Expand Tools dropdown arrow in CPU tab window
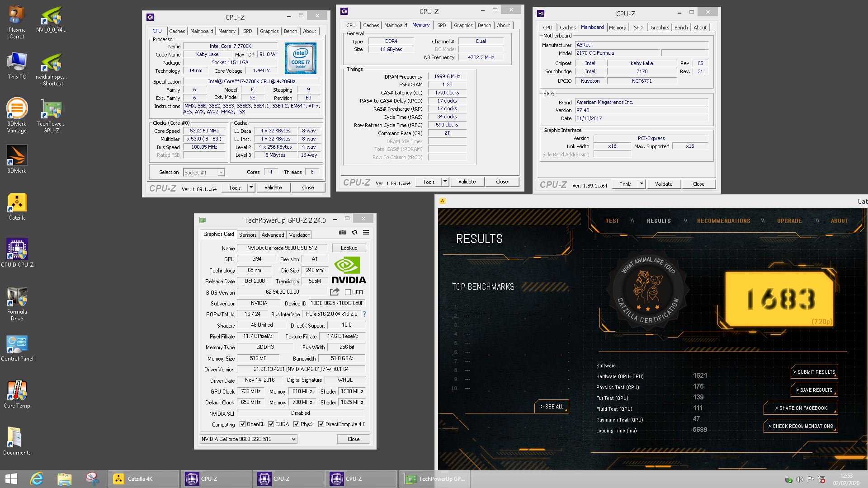The width and height of the screenshot is (868, 488). [x=251, y=188]
